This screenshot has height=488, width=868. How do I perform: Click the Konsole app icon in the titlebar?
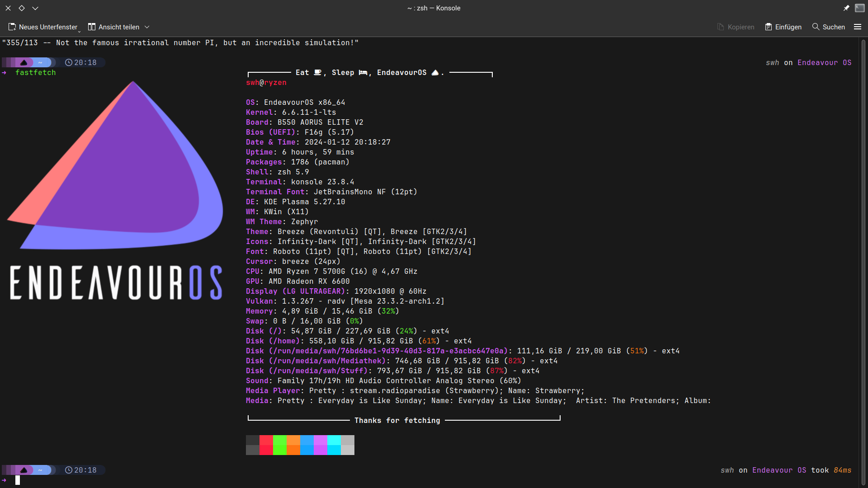point(860,8)
